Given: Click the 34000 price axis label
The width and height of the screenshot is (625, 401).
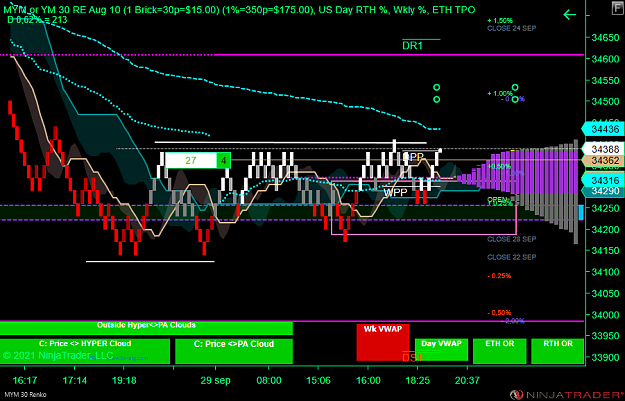Looking at the screenshot, I should point(605,315).
